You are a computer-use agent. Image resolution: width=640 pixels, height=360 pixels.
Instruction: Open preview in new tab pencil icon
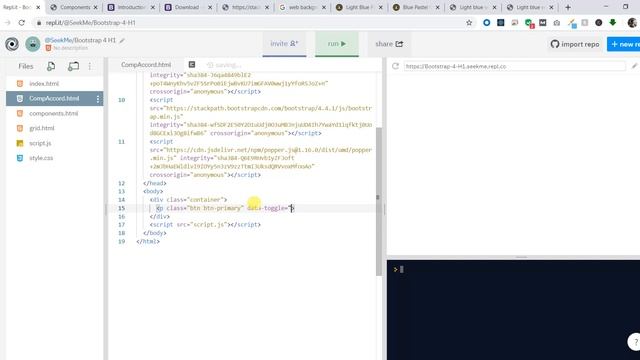pos(634,66)
